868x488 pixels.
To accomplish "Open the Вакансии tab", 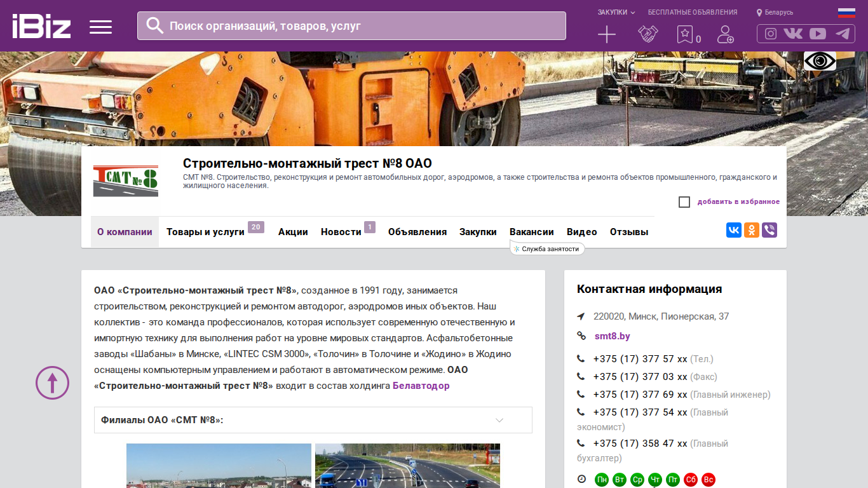I will coord(532,232).
